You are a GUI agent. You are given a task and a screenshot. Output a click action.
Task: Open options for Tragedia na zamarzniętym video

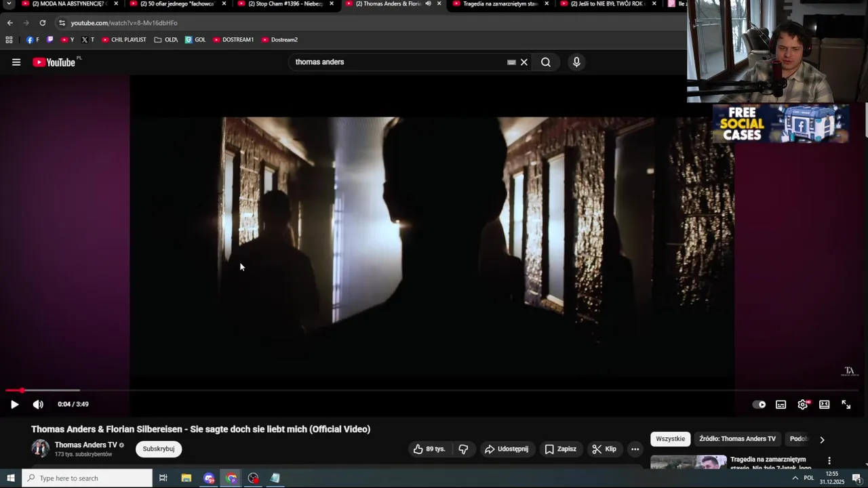tap(829, 461)
